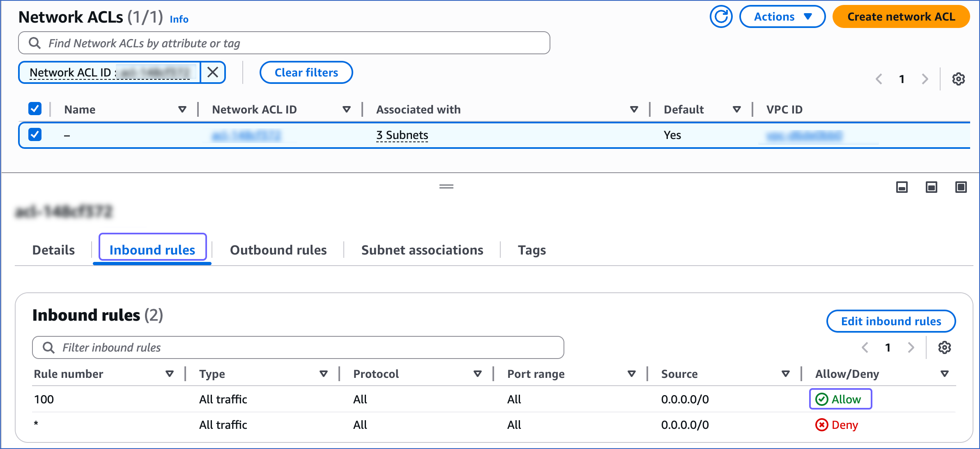Sort by Associated with column arrow

(x=634, y=109)
